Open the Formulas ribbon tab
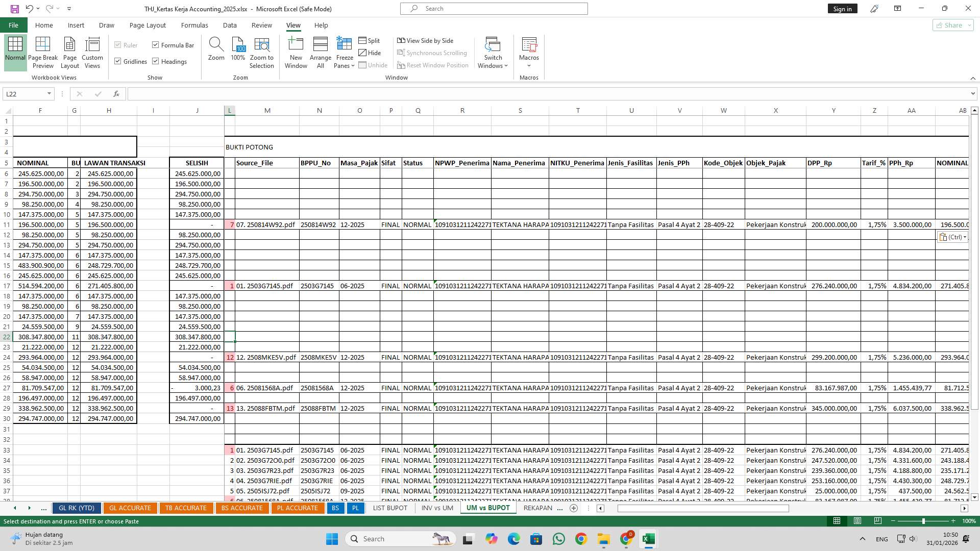The image size is (980, 551). point(194,25)
